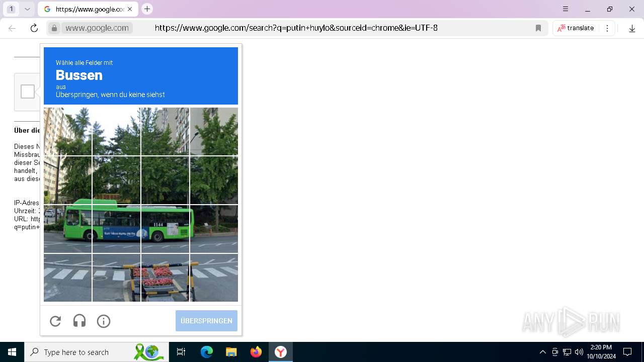Screen dimensions: 644x362
Task: Bookmark this page icon
Action: click(538, 28)
